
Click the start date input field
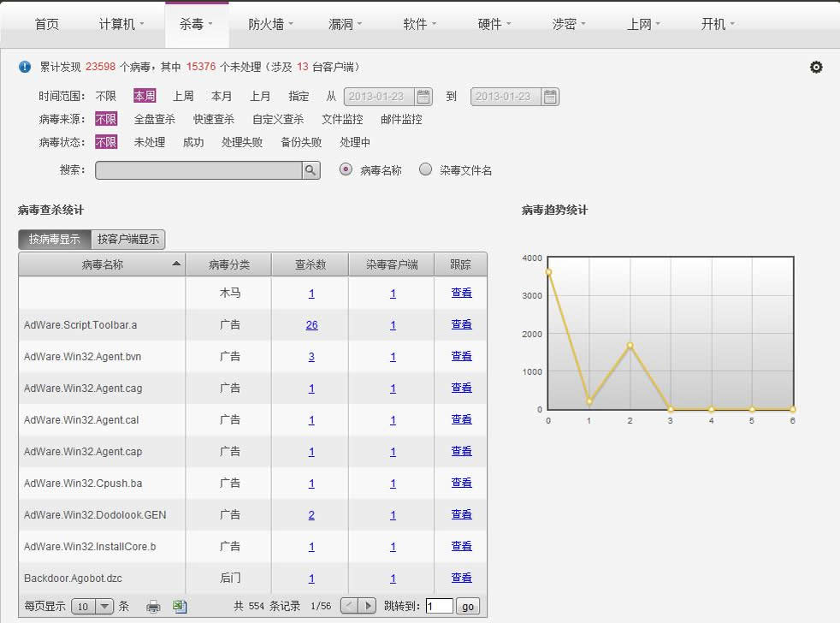[379, 97]
